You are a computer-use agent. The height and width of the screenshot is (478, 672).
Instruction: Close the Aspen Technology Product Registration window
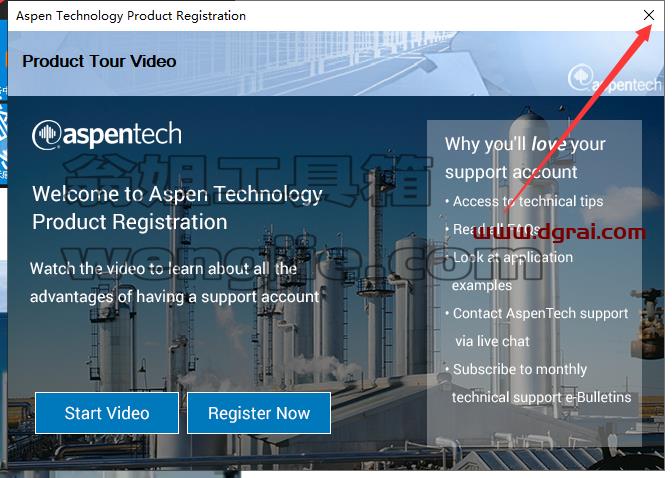[649, 15]
